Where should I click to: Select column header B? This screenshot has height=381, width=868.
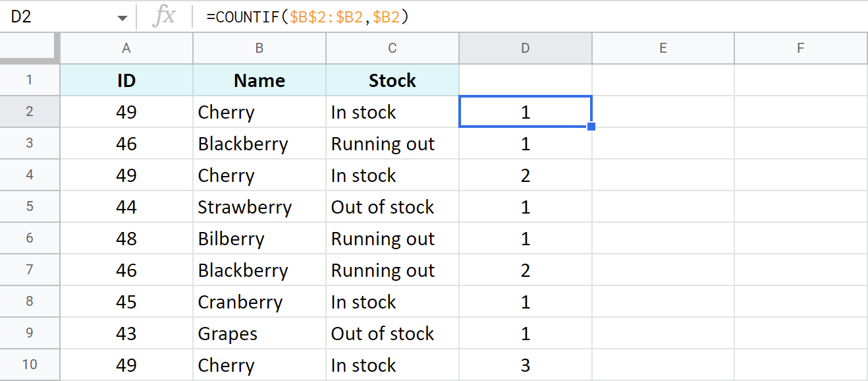[x=259, y=47]
